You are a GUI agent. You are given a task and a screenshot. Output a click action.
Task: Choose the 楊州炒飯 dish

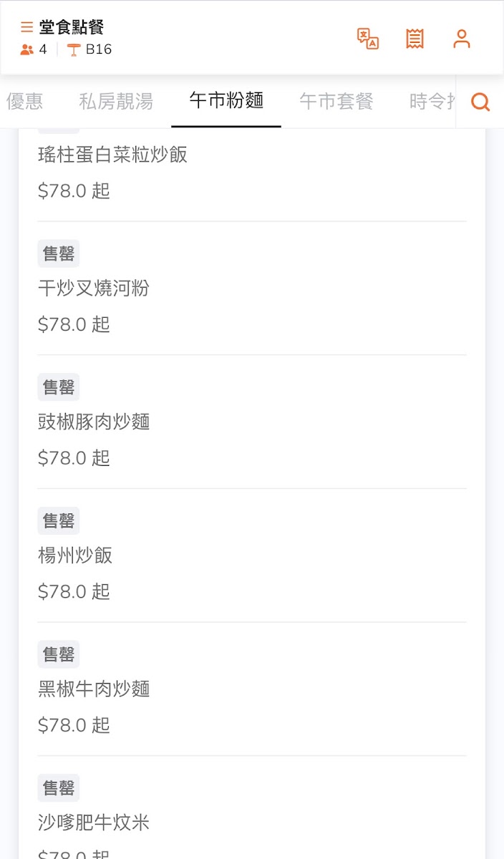75,555
